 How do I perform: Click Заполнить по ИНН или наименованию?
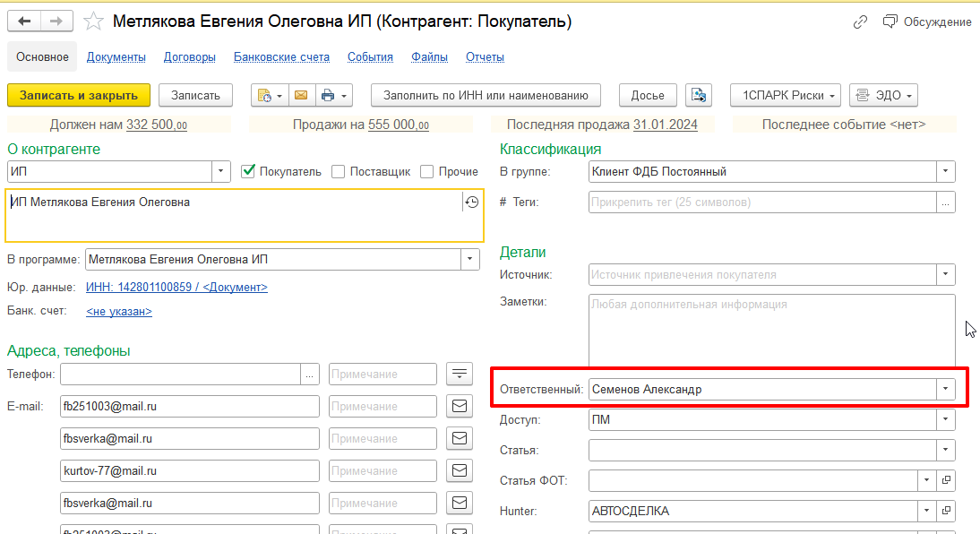click(x=486, y=96)
